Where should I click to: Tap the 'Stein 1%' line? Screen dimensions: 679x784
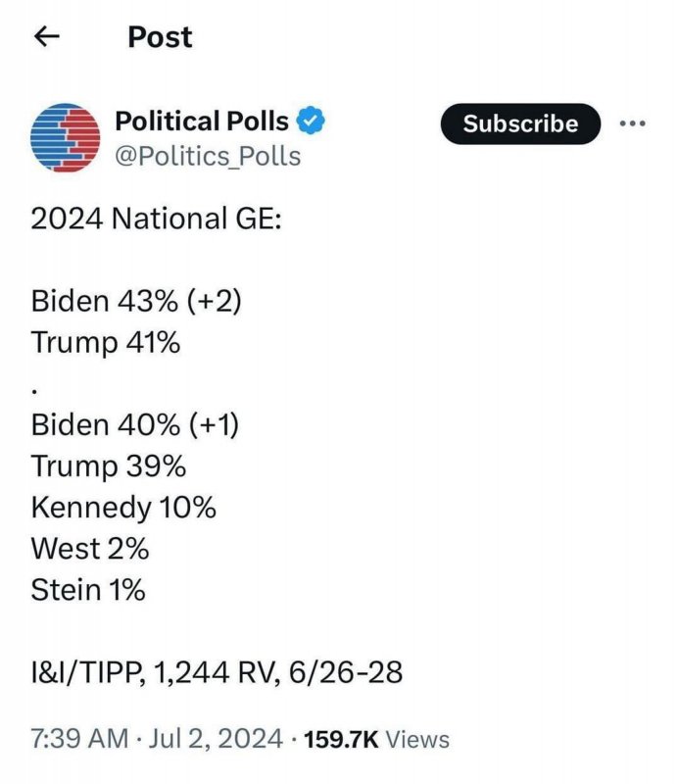(x=88, y=590)
